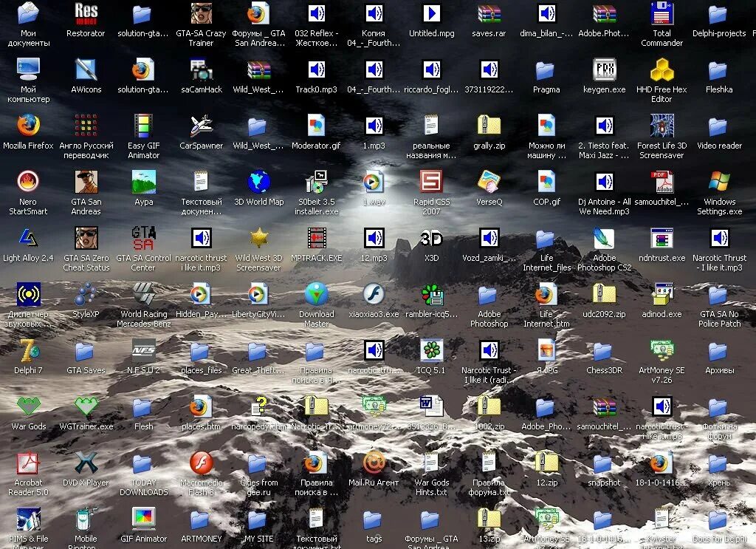Select the Nero StartSmart icon

coord(29,182)
